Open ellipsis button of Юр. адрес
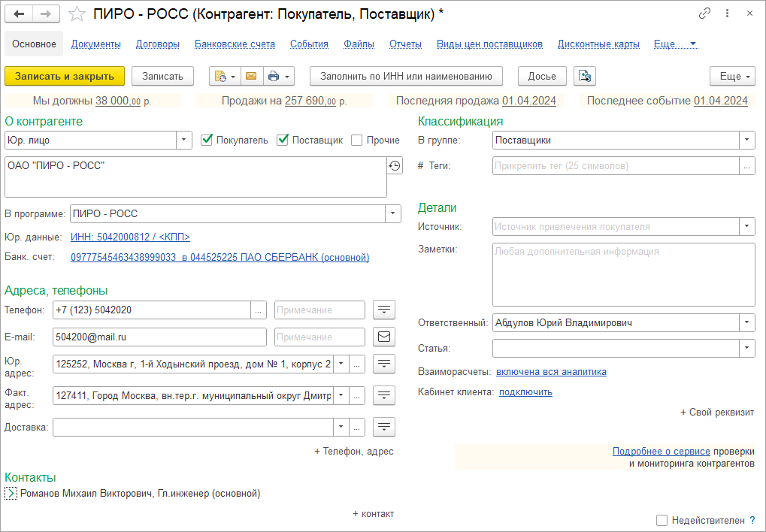Viewport: 766px width, 532px height. (x=357, y=364)
